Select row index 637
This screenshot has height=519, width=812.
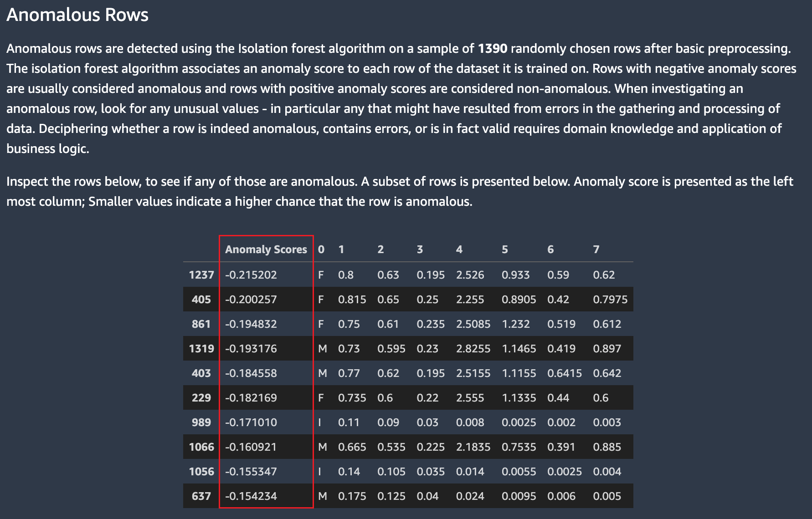pyautogui.click(x=201, y=496)
